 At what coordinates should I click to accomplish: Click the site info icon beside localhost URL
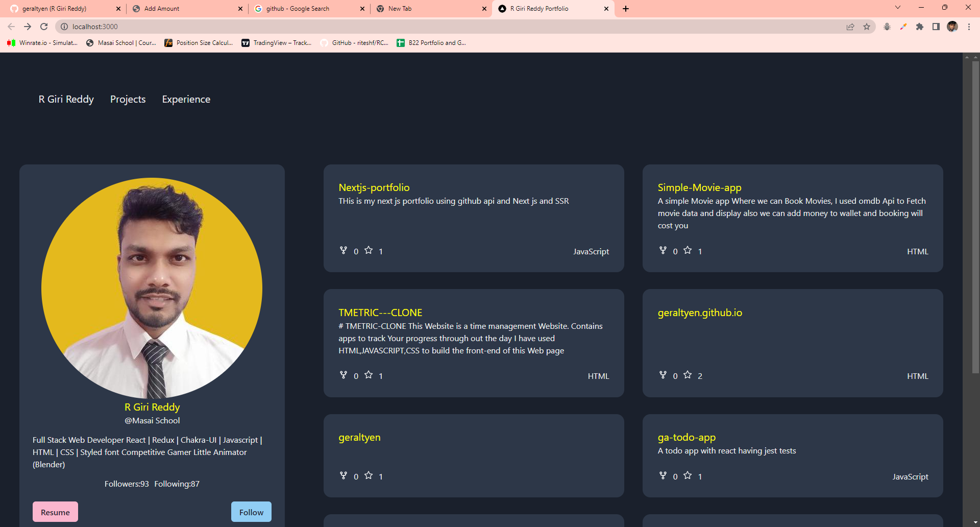pyautogui.click(x=64, y=27)
